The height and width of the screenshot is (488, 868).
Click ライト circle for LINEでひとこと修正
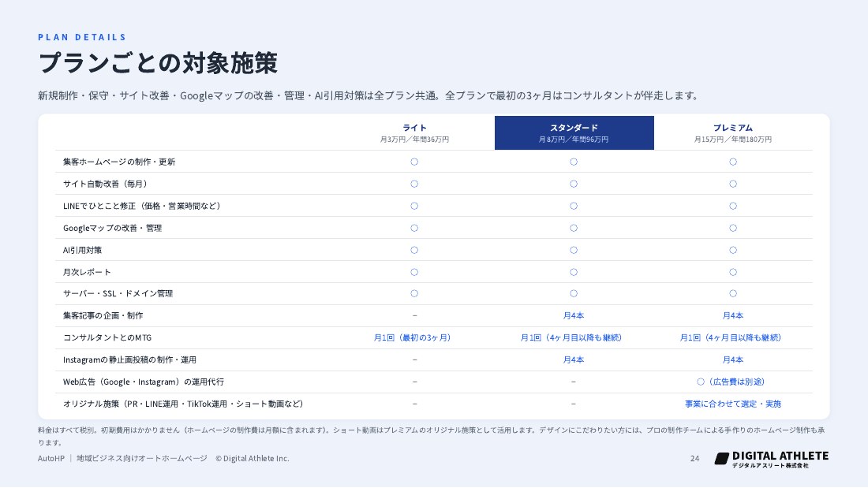414,206
